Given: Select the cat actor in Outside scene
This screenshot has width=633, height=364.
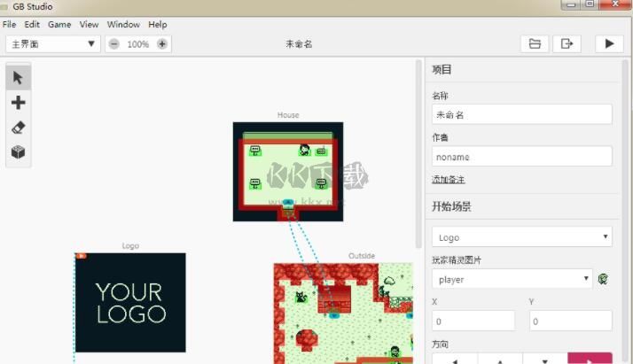Looking at the screenshot, I should 301,298.
